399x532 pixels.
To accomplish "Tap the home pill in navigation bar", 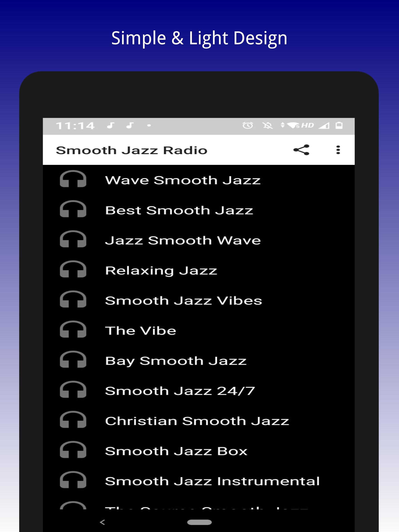I will pyautogui.click(x=199, y=522).
